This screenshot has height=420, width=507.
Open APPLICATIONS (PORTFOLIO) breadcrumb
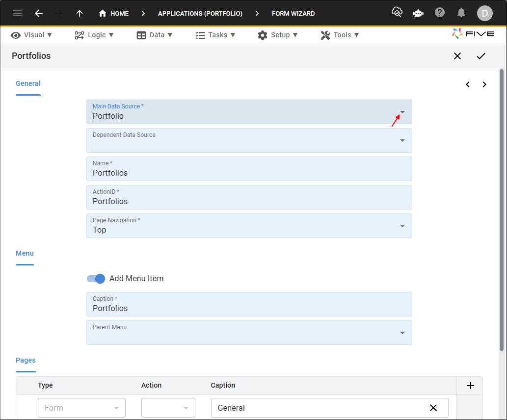pos(200,14)
